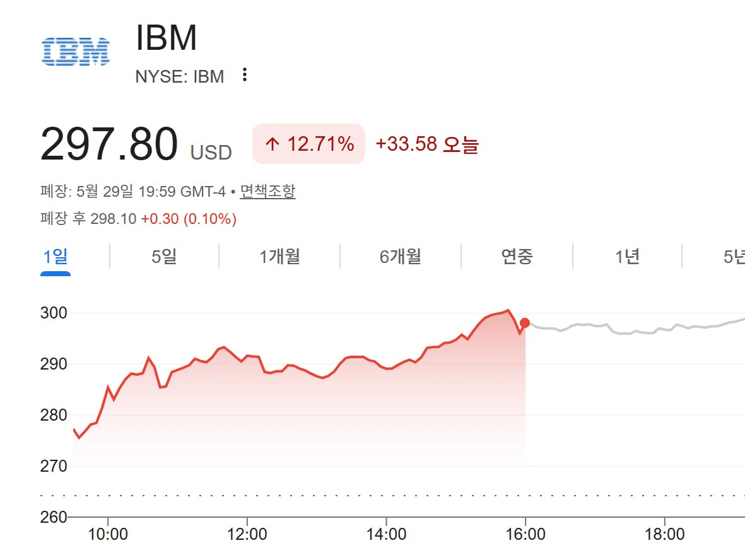Image resolution: width=745 pixels, height=560 pixels.
Task: Select the 6개월 chart range
Action: pyautogui.click(x=400, y=257)
